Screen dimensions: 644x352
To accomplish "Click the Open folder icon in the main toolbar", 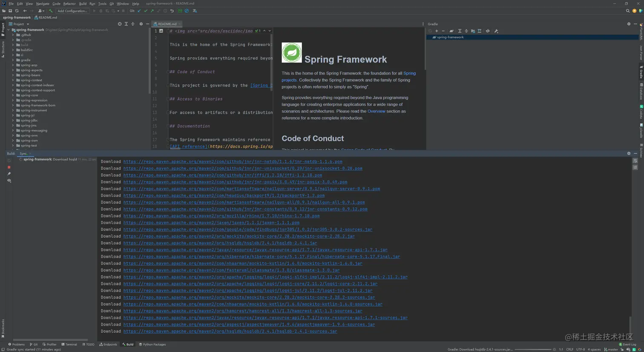I will point(4,11).
